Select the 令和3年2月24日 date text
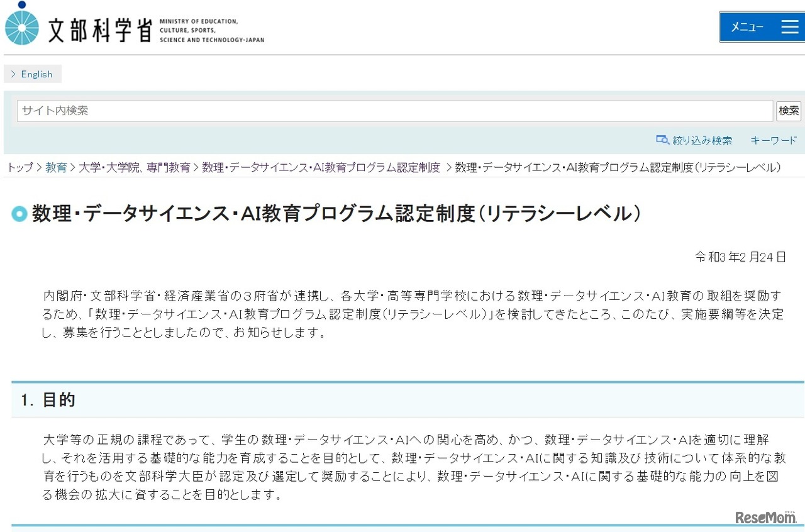Viewport: 805px width, 532px height. [x=740, y=257]
